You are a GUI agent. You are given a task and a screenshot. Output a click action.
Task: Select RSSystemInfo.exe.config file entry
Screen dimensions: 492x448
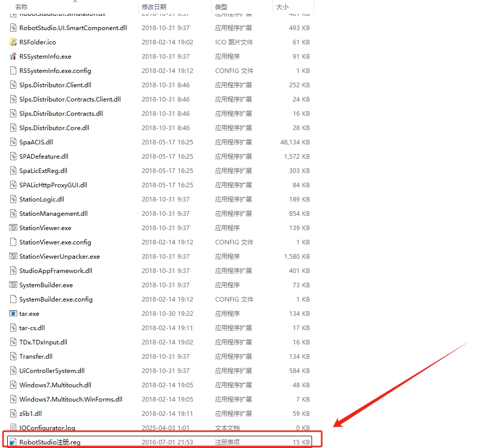55,70
